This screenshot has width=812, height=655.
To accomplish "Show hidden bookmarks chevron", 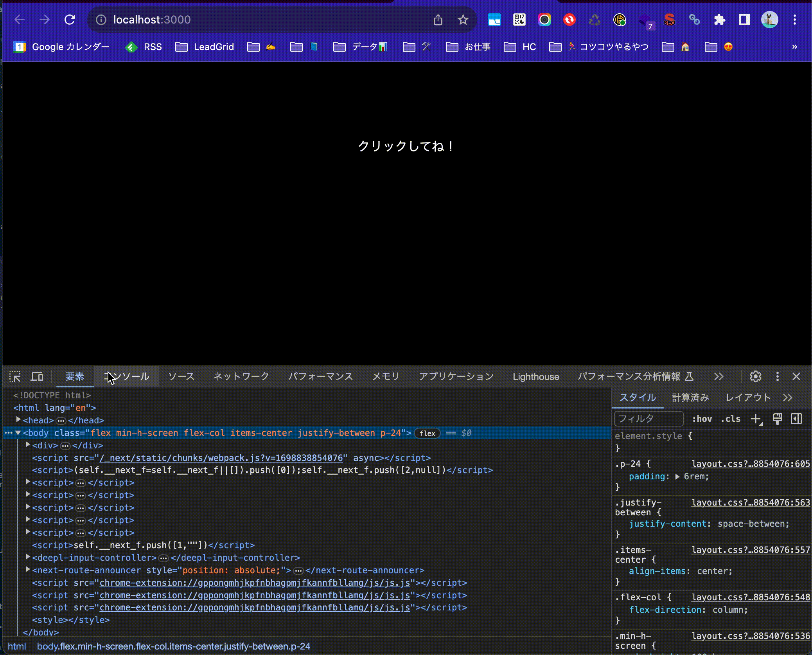I will tap(794, 47).
